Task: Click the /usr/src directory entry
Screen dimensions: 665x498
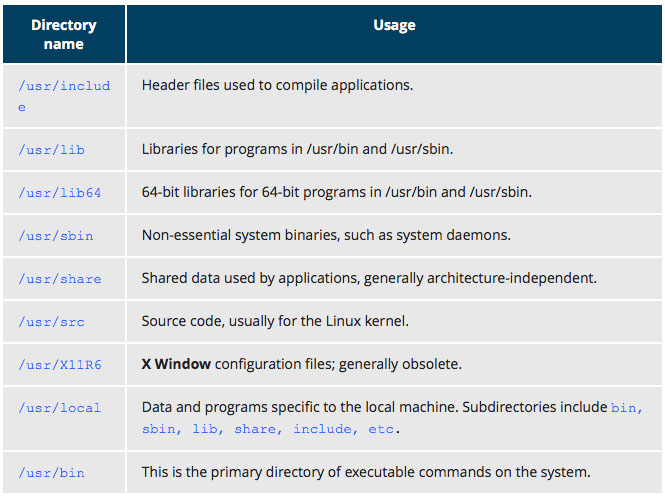Action: click(51, 322)
